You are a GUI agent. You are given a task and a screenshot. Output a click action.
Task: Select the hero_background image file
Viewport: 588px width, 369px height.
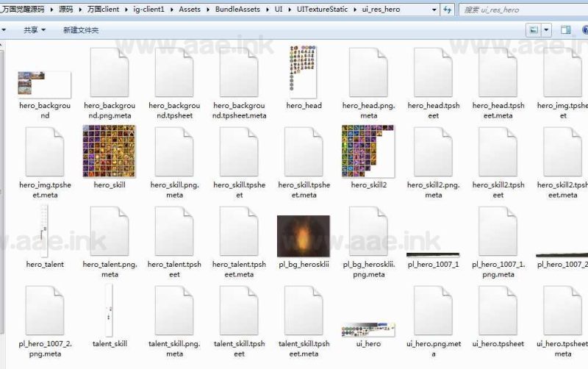tap(45, 84)
